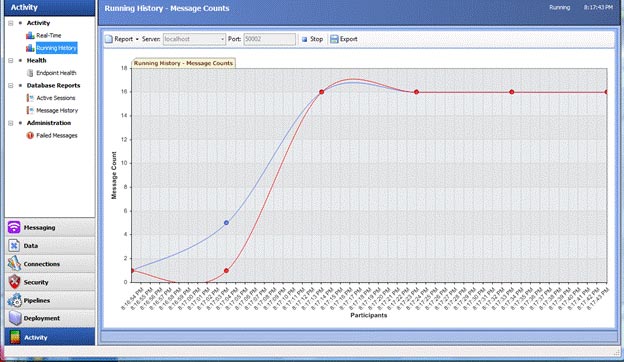Switch to the Security section
Image resolution: width=624 pixels, height=362 pixels.
50,282
